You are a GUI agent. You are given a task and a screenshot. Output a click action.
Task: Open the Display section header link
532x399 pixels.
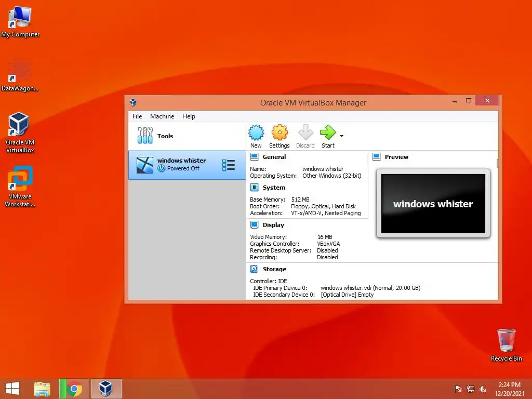(x=273, y=225)
